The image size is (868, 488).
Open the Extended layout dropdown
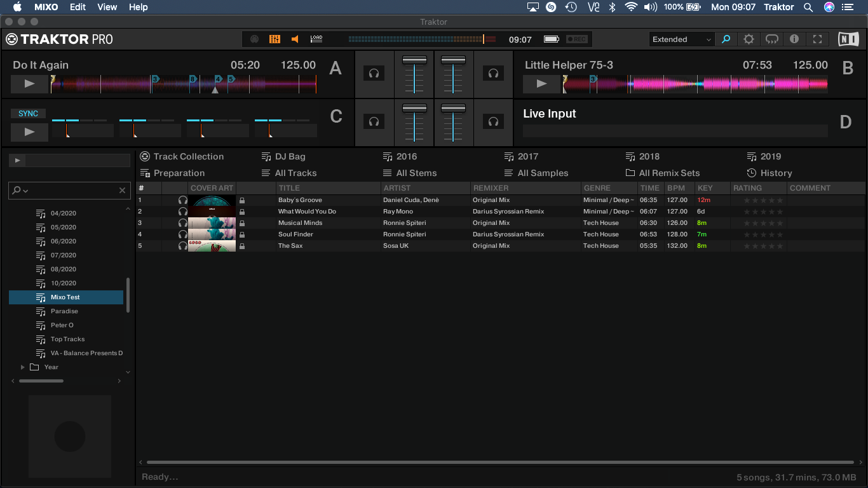point(681,39)
